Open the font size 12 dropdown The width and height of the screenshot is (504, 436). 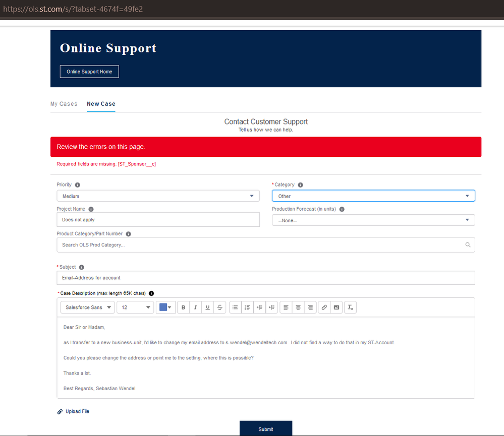(135, 307)
